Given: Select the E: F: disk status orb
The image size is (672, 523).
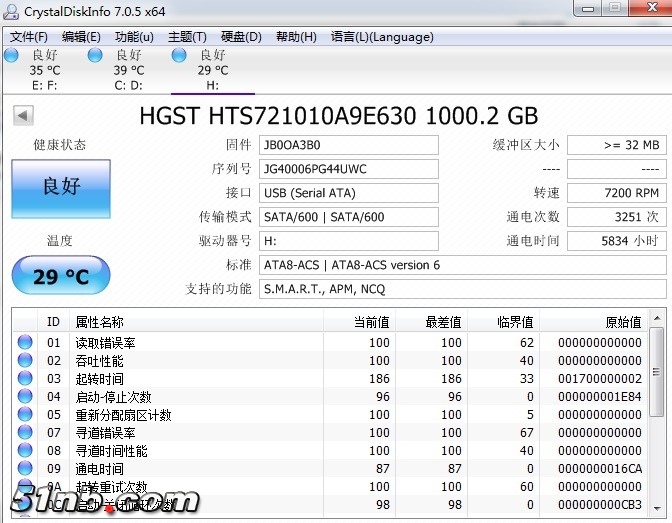Looking at the screenshot, I should (x=11, y=55).
